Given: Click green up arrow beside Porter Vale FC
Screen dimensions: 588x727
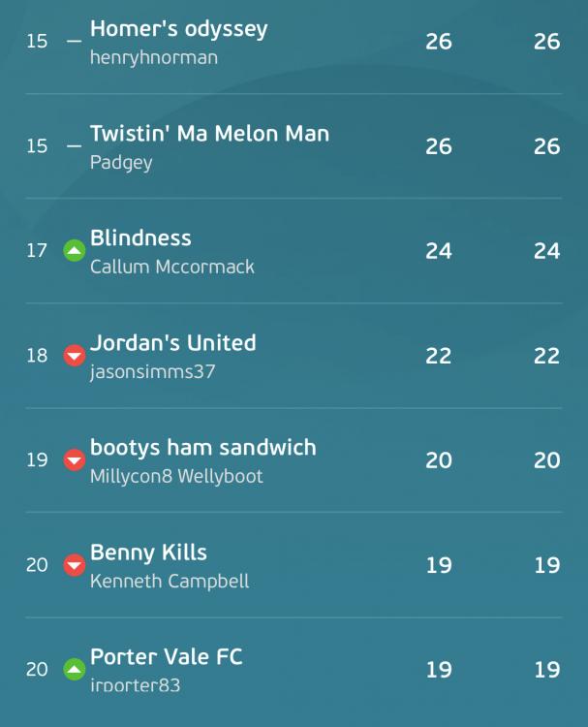Looking at the screenshot, I should [75, 669].
